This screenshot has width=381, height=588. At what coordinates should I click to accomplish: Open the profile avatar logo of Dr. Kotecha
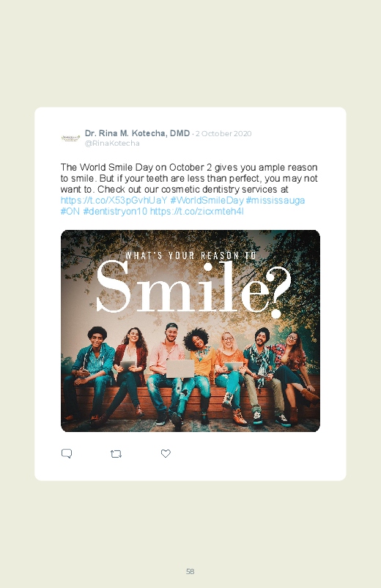pos(70,138)
